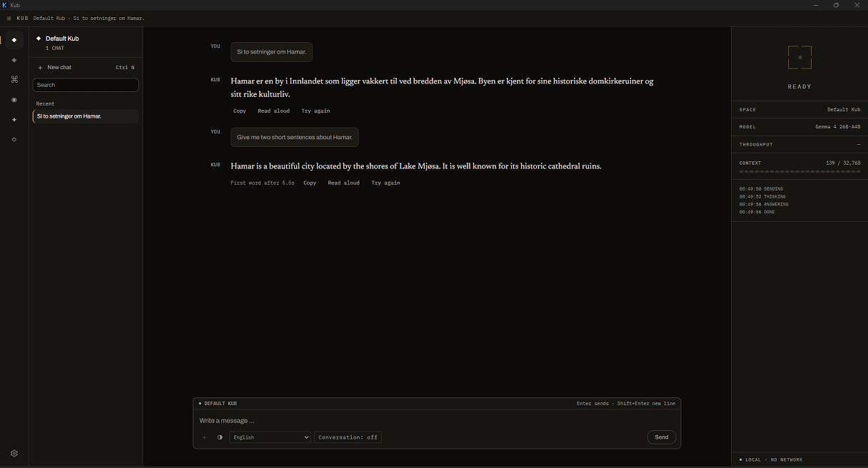Screen dimensions: 868x468
Task: Open the four-point star icon in left rail
Action: [x=14, y=120]
